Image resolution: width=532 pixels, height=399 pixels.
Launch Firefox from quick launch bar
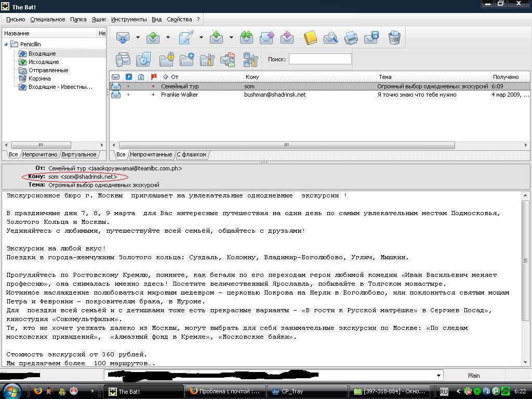(38, 391)
